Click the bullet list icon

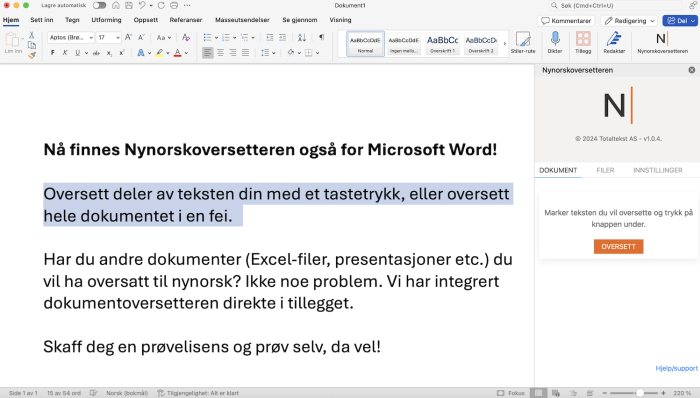tap(207, 37)
